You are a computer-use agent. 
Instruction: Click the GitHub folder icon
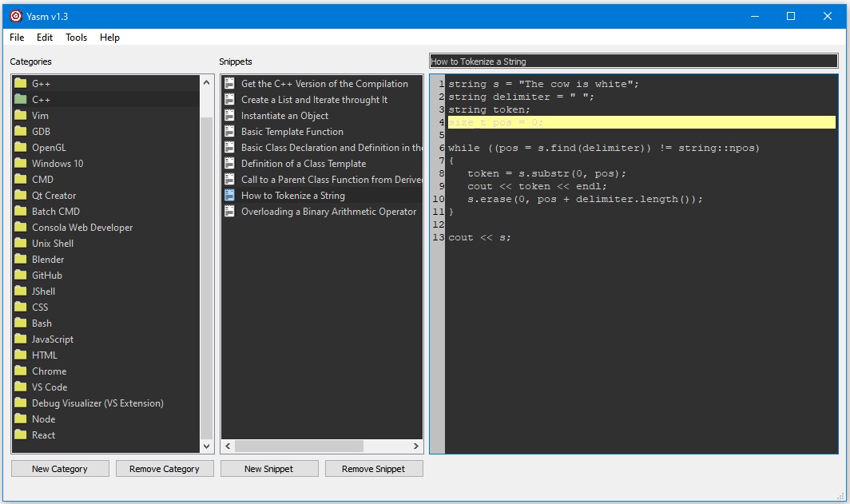[x=21, y=276]
